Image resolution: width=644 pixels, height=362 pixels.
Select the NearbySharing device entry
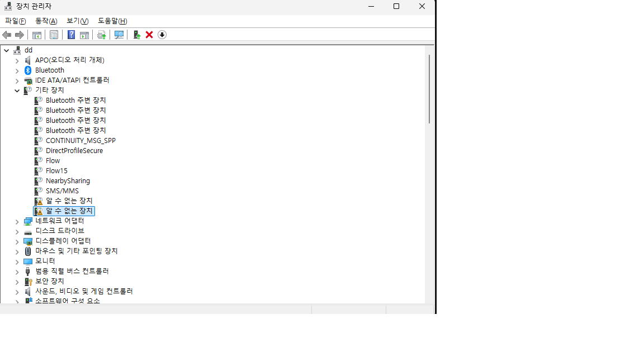pyautogui.click(x=68, y=181)
